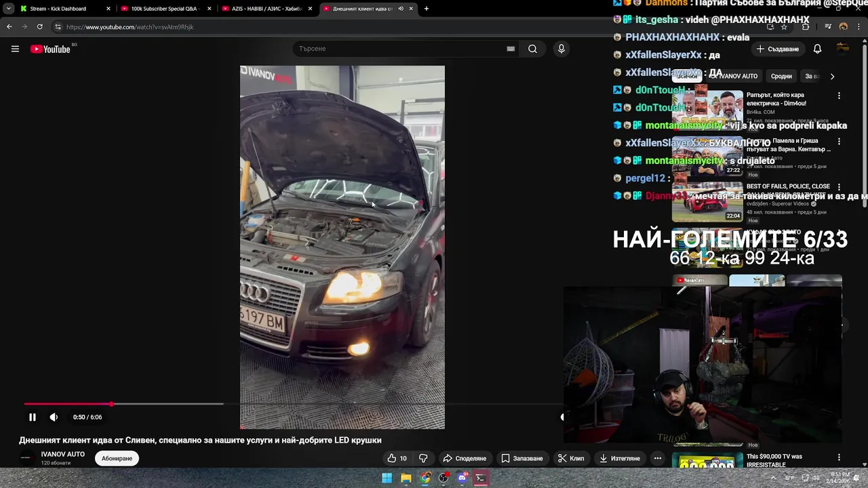Open options for the Памела и Гриша video

(839, 142)
